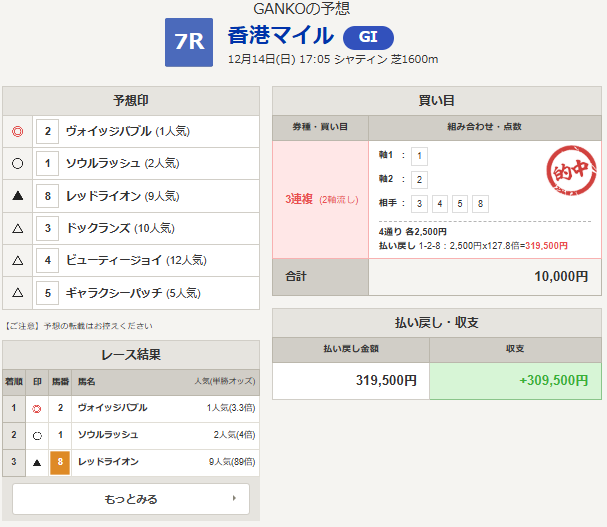Click the 人気(単勝オッズ) column header

pyautogui.click(x=225, y=381)
